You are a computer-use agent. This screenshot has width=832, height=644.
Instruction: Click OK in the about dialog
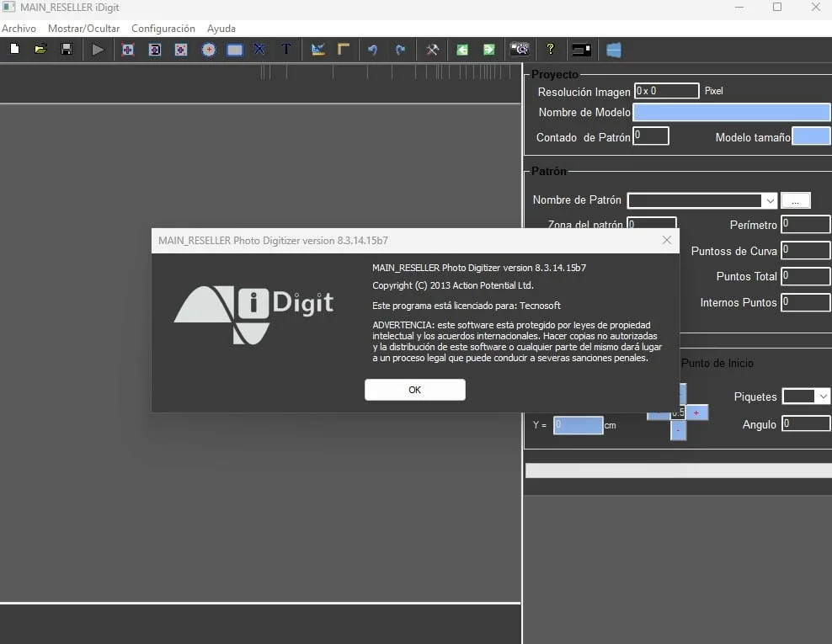[415, 390]
